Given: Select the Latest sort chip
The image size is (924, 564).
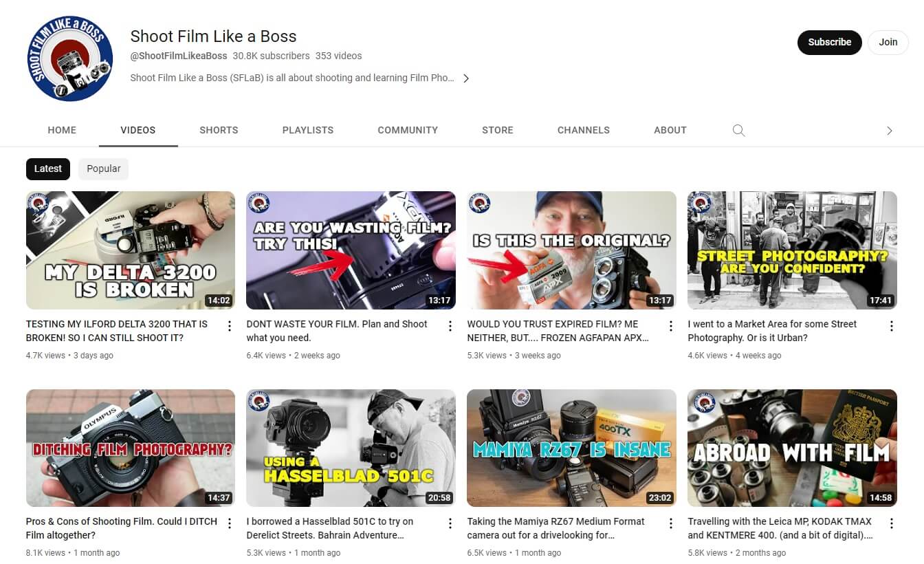Looking at the screenshot, I should 48,169.
